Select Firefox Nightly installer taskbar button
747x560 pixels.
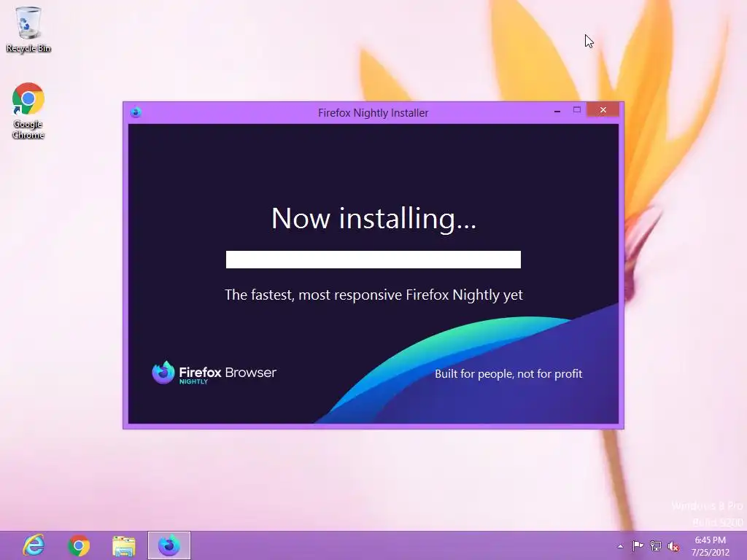(x=169, y=545)
